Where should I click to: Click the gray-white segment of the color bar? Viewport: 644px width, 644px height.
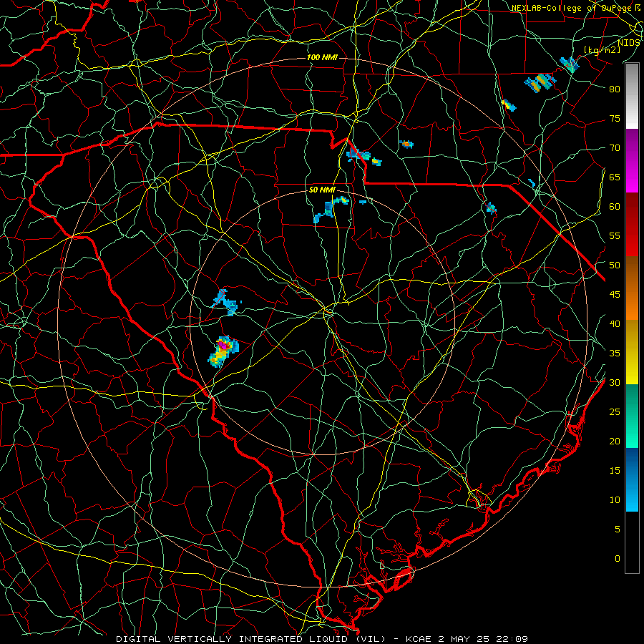coord(632,96)
